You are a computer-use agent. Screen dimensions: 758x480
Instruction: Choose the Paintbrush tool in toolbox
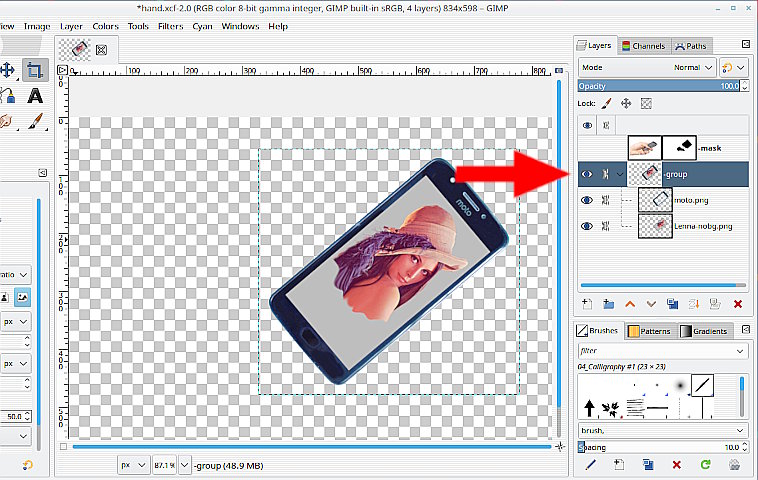[x=35, y=121]
